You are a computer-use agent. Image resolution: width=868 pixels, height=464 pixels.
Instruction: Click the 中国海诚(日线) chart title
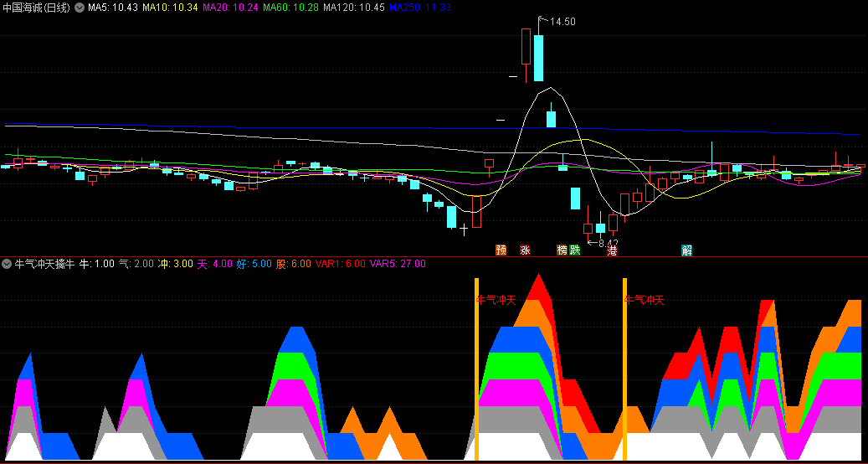37,8
